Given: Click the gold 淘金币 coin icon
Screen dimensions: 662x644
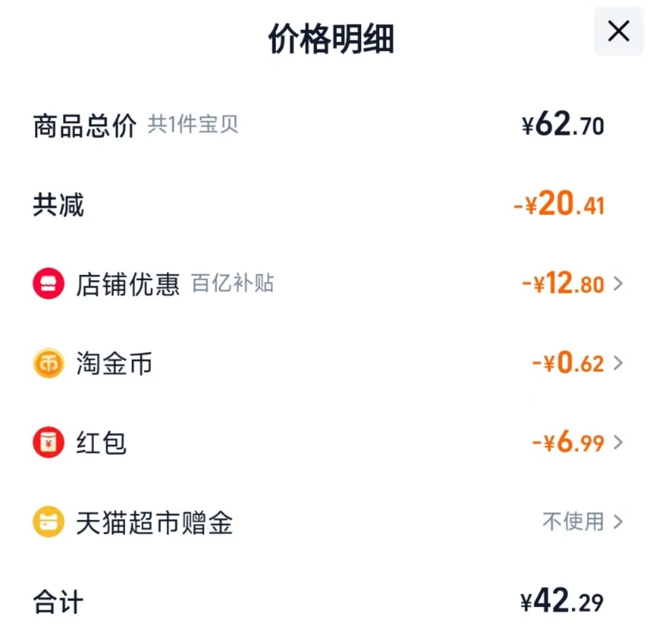Looking at the screenshot, I should 48,363.
